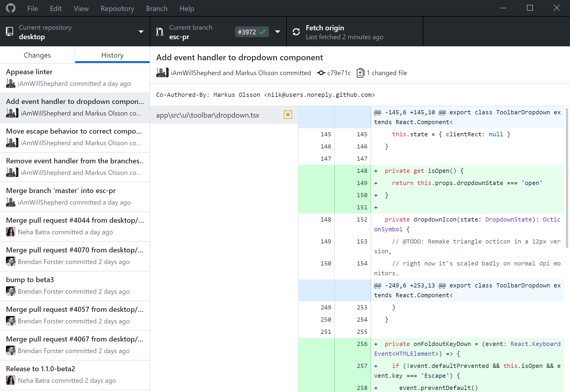
Task: Open the Branch menu
Action: 157,8
